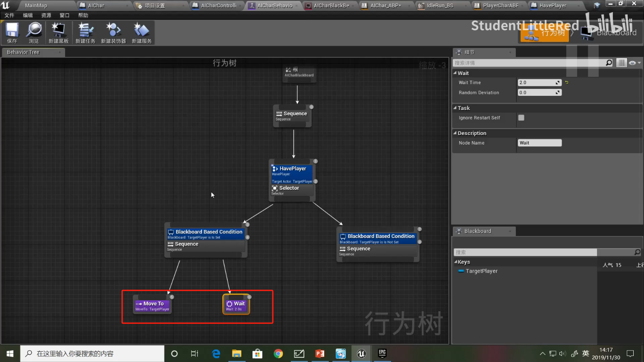Toggle the revert arrow beside Wait Time

click(568, 82)
